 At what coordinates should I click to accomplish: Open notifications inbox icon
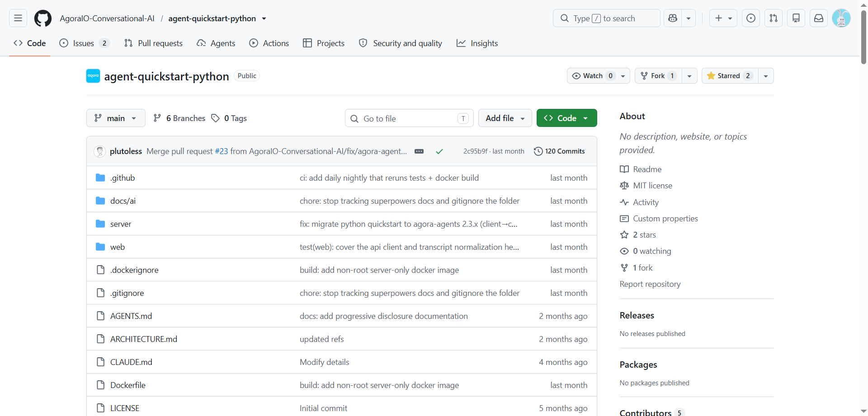[x=819, y=18]
